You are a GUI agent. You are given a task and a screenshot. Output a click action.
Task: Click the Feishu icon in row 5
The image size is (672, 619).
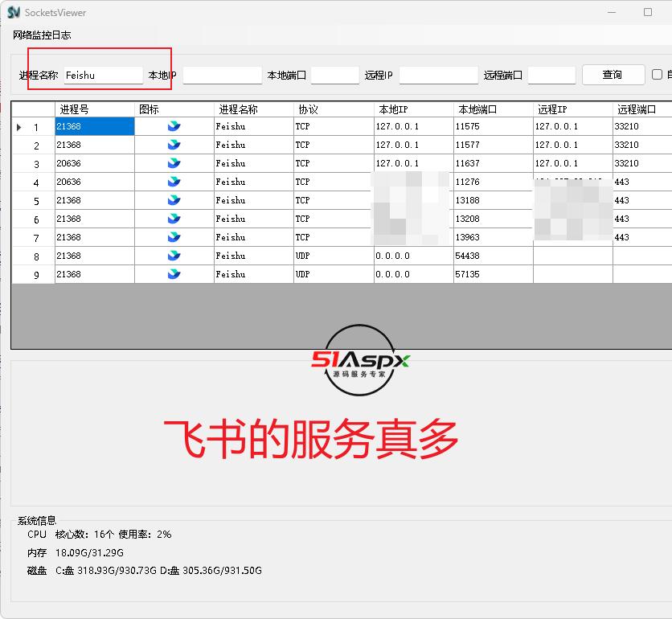click(174, 199)
